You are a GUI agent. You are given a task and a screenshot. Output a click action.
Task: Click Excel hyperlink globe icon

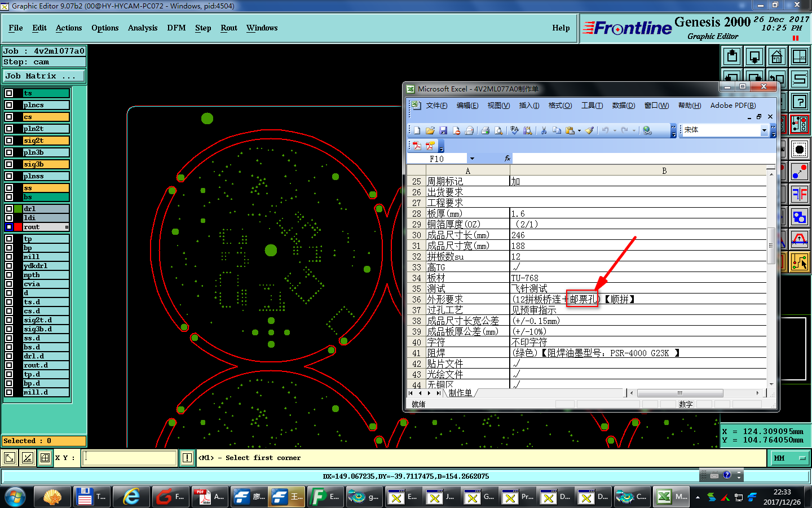(647, 130)
